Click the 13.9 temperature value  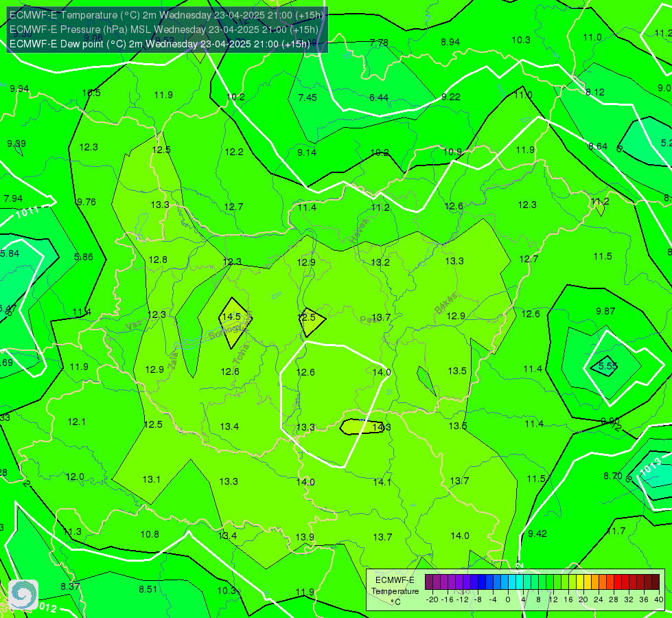305,537
